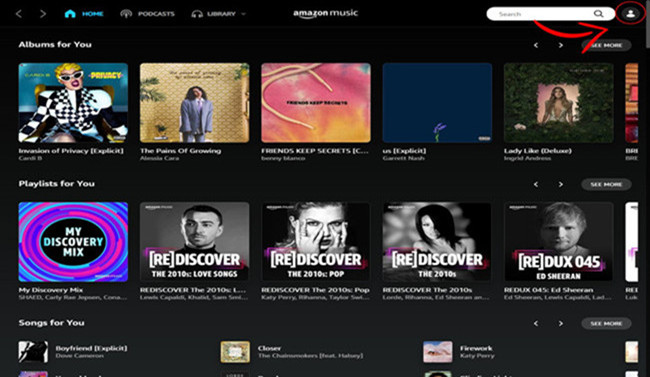Show next Playlists for You
This screenshot has height=377, width=650.
(560, 184)
